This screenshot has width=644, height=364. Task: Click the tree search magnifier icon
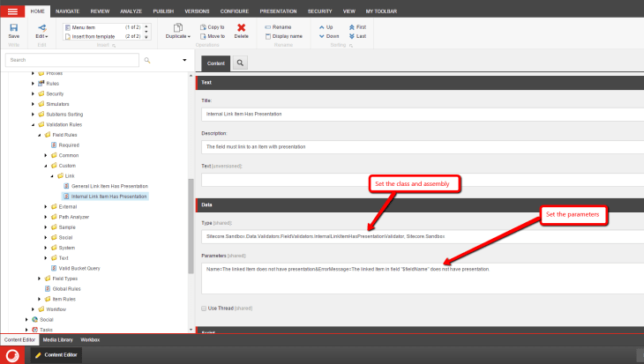147,60
